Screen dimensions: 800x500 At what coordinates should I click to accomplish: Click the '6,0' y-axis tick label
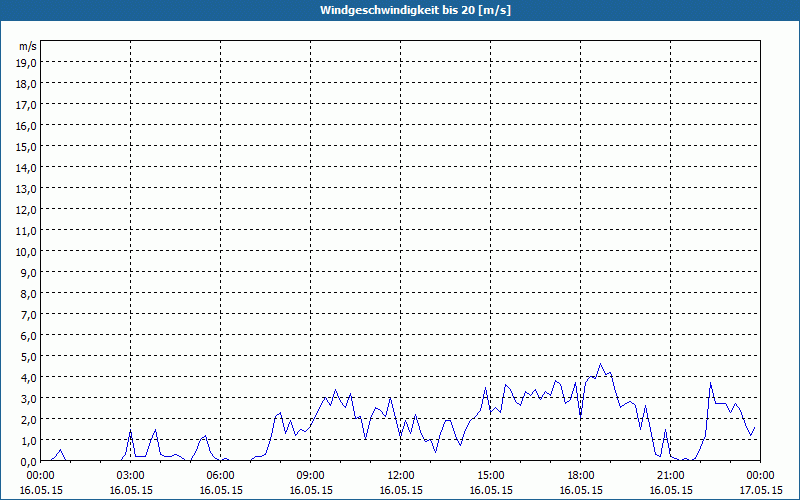(x=28, y=335)
